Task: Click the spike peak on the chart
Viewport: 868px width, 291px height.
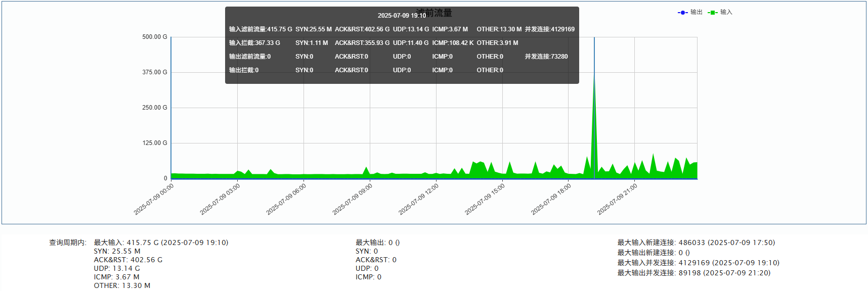Action: 594,76
